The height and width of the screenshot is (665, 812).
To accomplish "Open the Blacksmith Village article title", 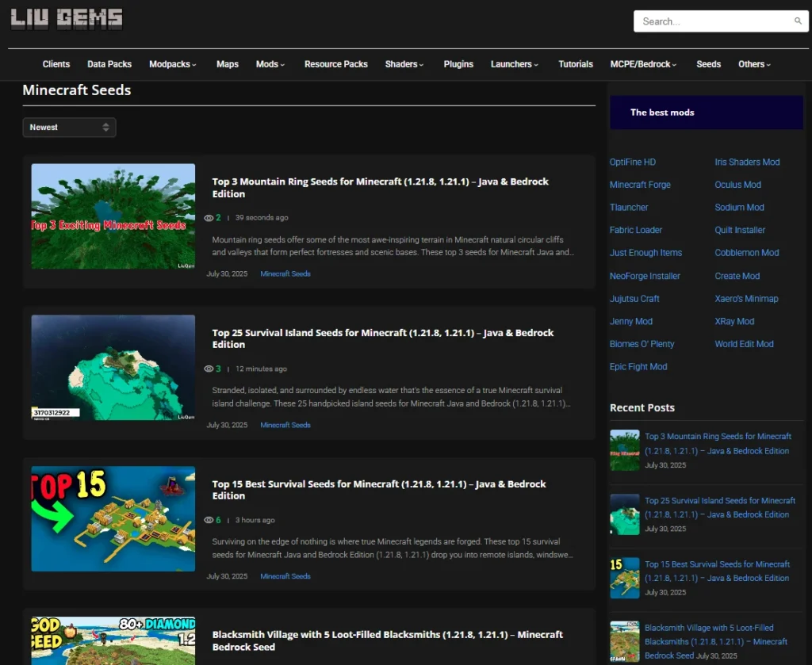I will tap(387, 640).
